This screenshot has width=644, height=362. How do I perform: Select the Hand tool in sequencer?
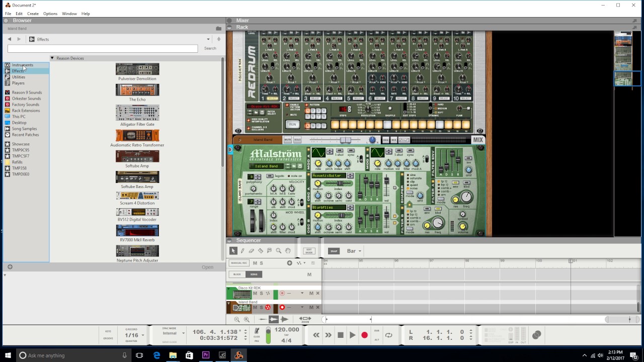point(288,250)
